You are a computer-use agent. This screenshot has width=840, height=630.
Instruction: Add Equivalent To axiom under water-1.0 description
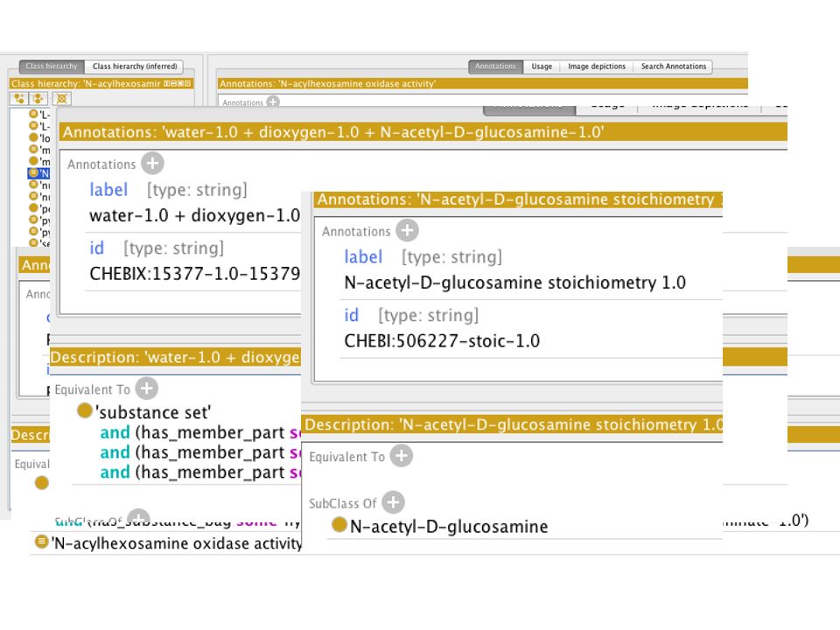point(146,388)
